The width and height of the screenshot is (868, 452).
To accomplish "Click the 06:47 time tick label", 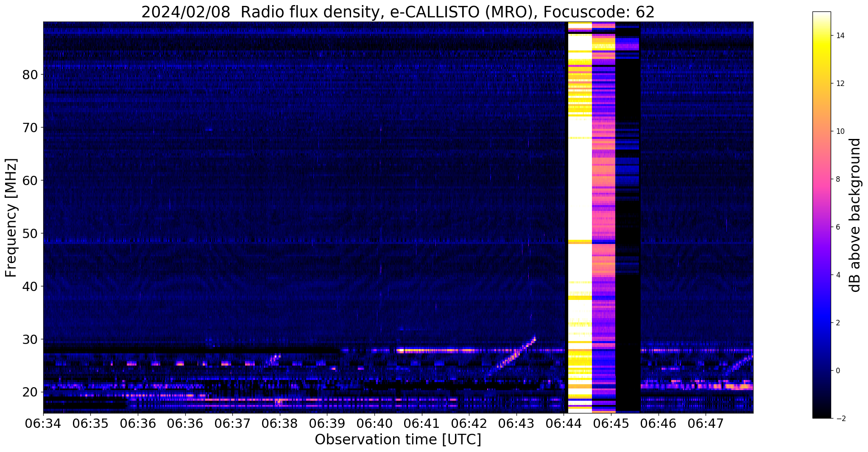I will pyautogui.click(x=706, y=423).
